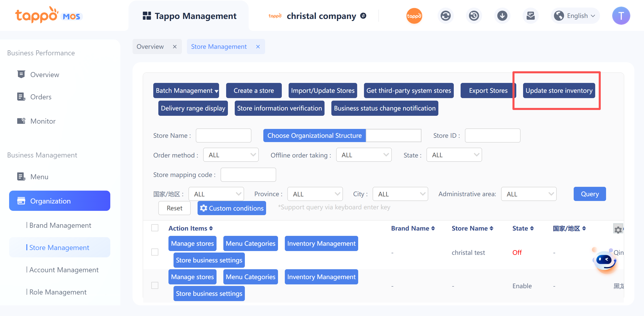Screen dimensions: 644x316
Task: Open table column settings gear icon
Action: [x=618, y=229]
